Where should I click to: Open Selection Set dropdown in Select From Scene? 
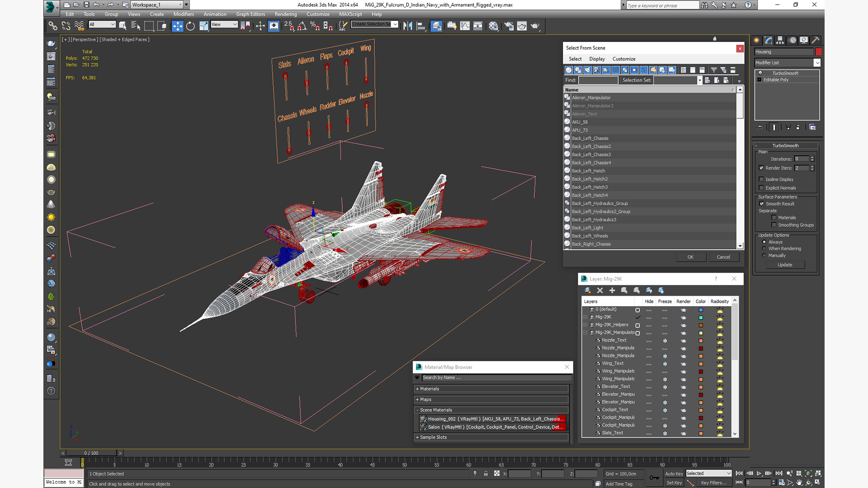click(x=699, y=80)
